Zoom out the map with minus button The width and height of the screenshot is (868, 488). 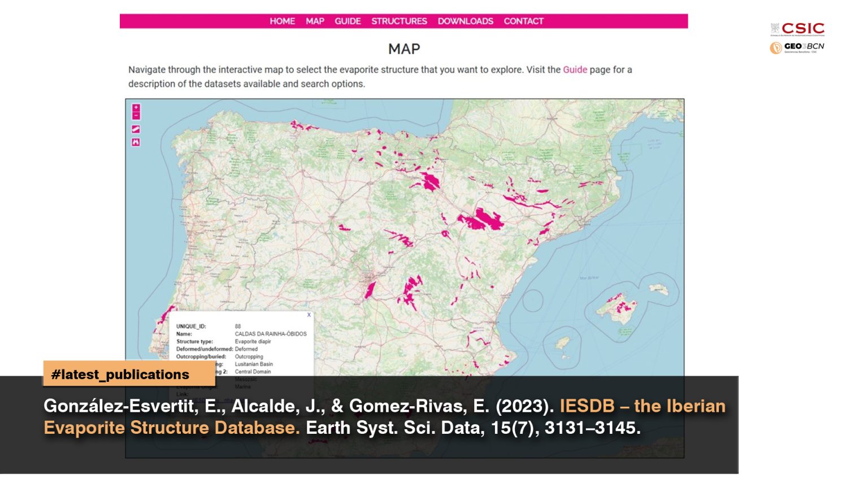click(136, 116)
